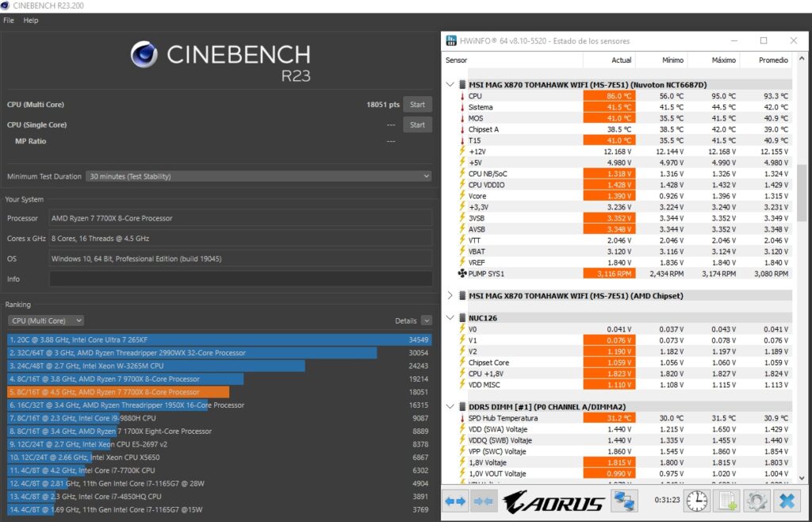Click the HWiNFO vertical scrollbar thumb
This screenshot has height=522, width=812.
pos(801,193)
